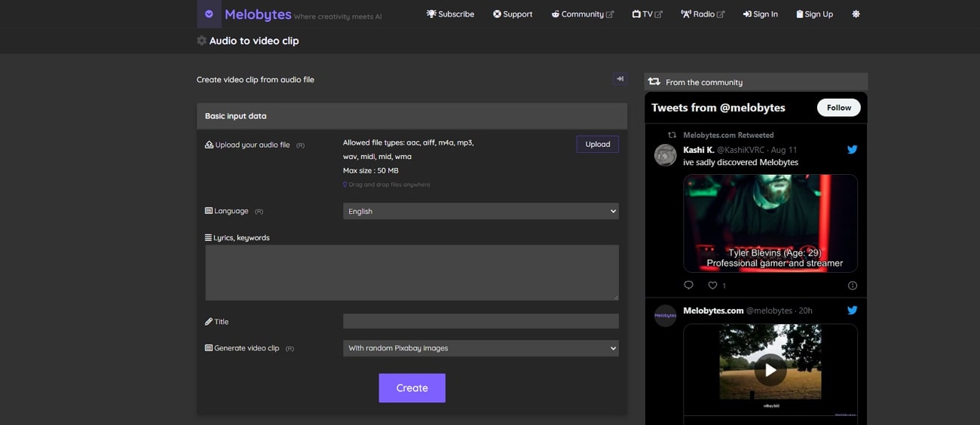Click the Language label icon
This screenshot has height=425, width=980.
[209, 212]
